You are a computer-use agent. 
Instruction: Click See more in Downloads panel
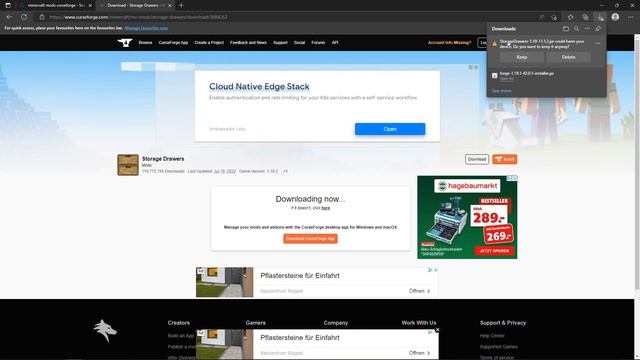pyautogui.click(x=501, y=91)
